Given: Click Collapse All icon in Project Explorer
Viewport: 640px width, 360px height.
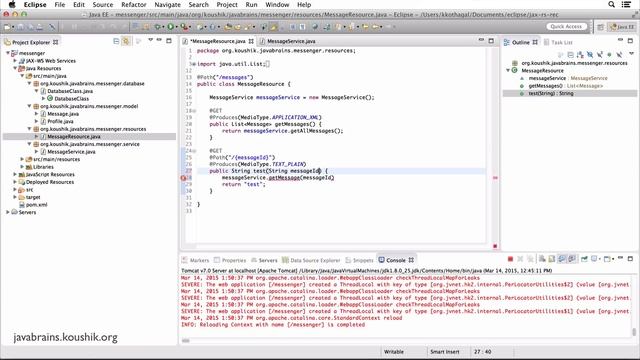Looking at the screenshot, I should coord(116,41).
